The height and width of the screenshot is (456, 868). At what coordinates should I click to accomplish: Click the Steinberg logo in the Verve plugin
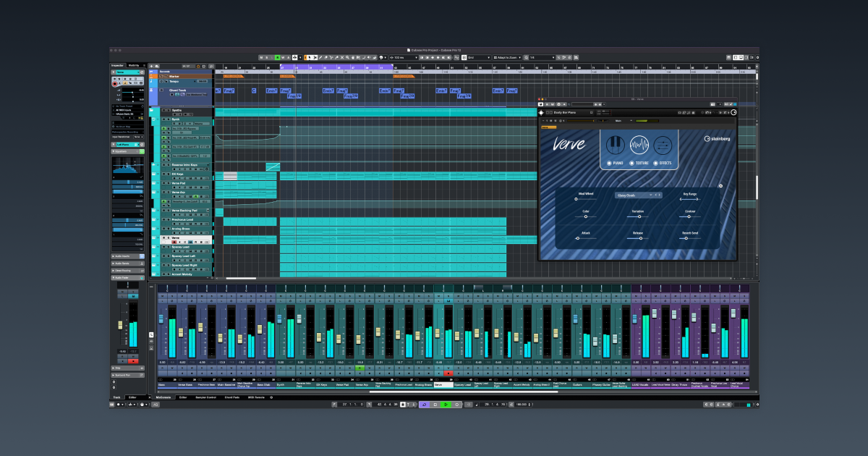[x=717, y=140]
